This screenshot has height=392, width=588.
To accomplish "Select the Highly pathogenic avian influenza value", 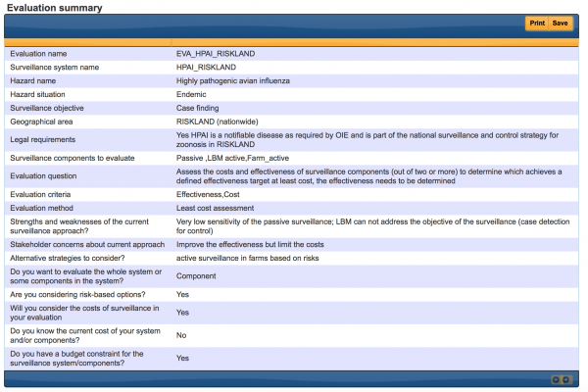I will pos(236,80).
